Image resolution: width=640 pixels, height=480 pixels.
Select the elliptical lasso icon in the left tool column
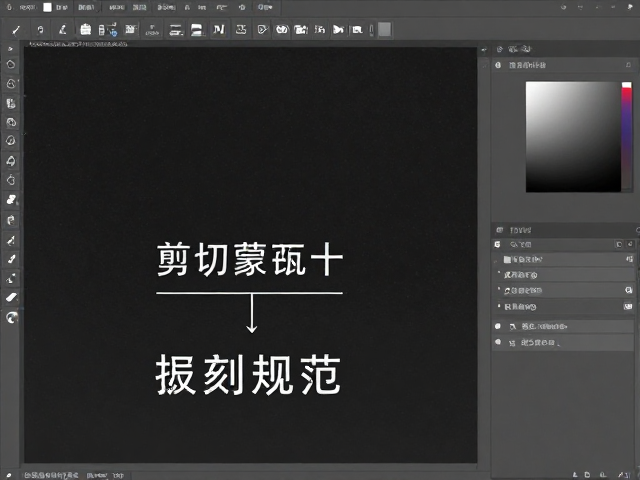pyautogui.click(x=11, y=64)
